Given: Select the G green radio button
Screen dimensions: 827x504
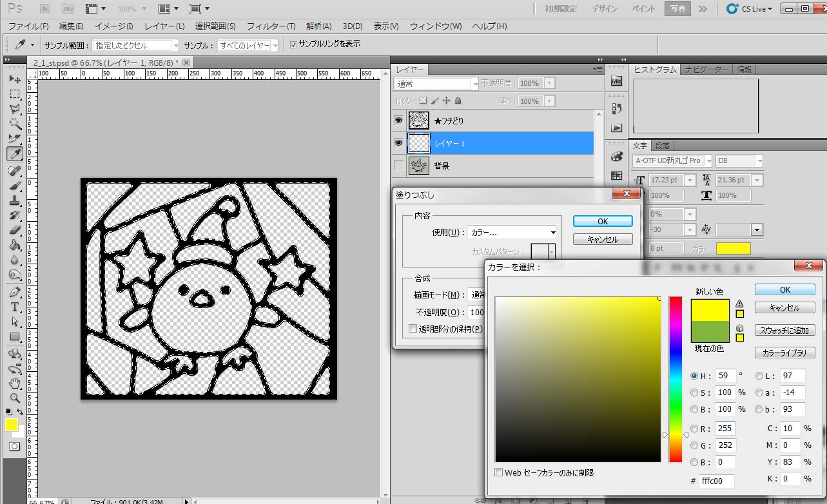Looking at the screenshot, I should 694,445.
